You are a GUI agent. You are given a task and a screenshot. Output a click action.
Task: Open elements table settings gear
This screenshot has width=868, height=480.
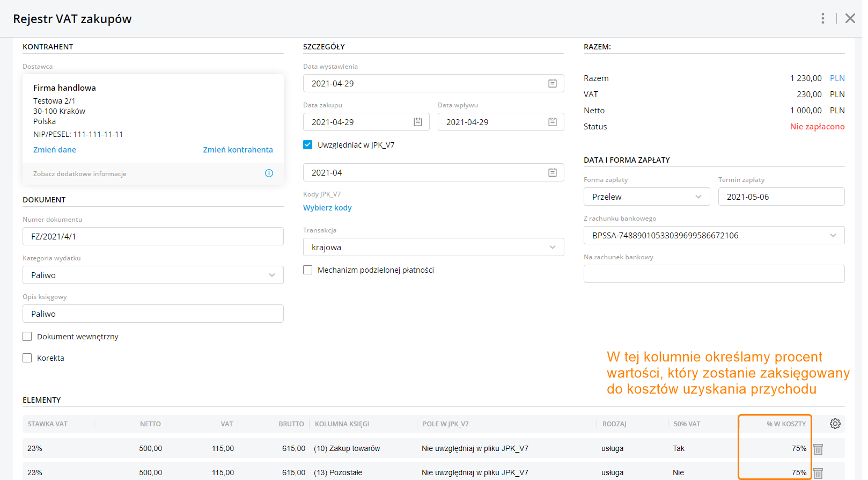pyautogui.click(x=835, y=424)
